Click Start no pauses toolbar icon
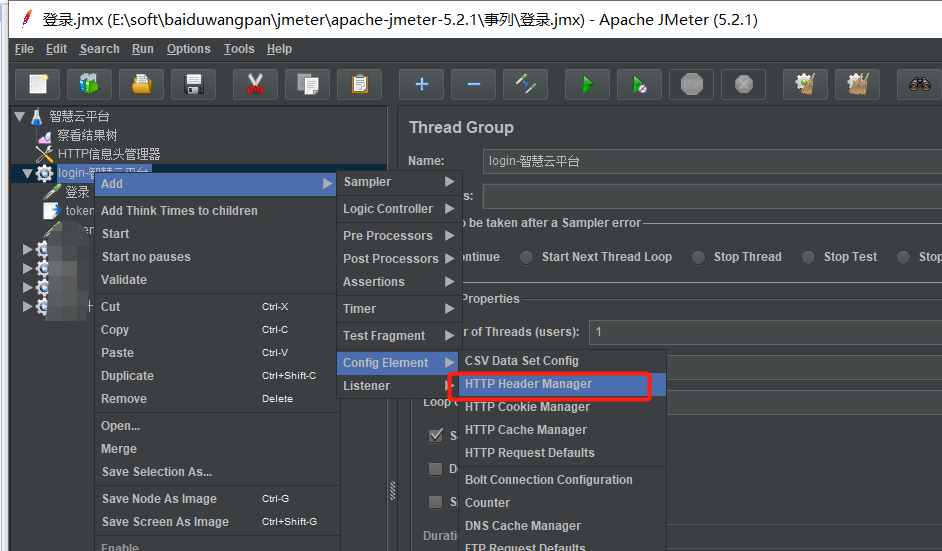This screenshot has height=551, width=942. coord(640,84)
